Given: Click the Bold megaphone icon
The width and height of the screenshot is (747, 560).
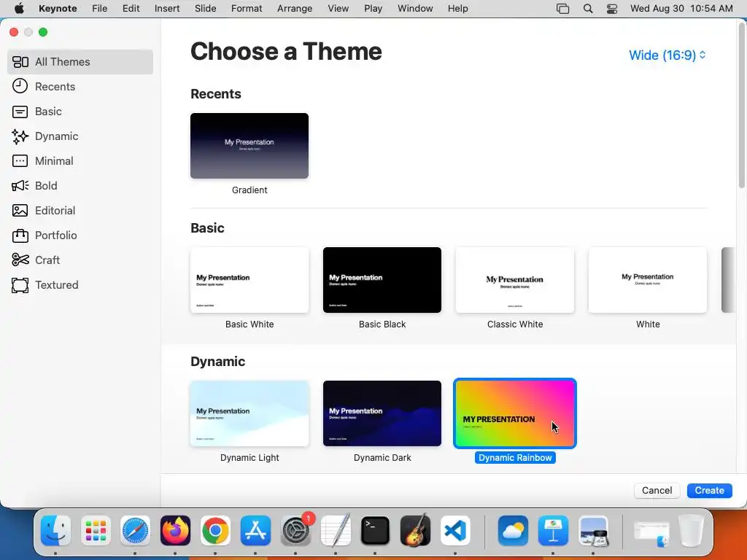Looking at the screenshot, I should (x=20, y=186).
